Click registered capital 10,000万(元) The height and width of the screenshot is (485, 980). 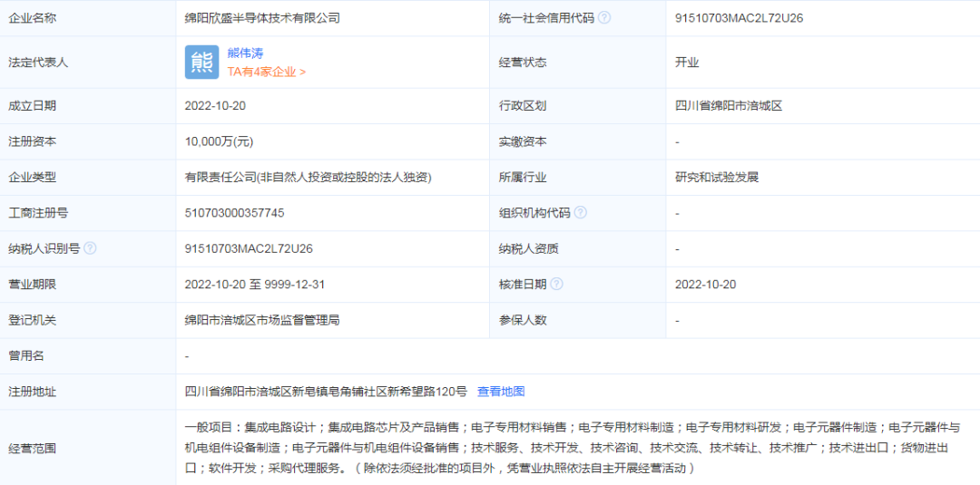219,141
